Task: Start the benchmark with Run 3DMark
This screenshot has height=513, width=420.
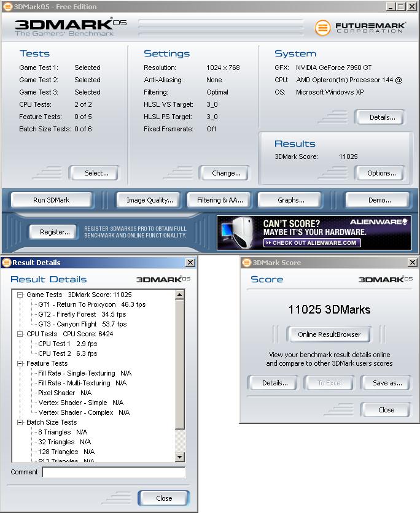Action: pos(52,200)
